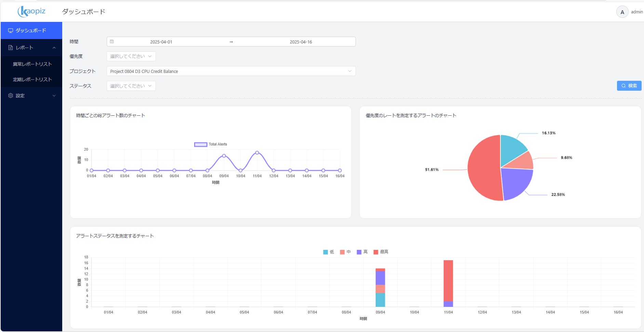Screen dimensions: 644x332
Task: Open the 優先度 dropdown
Action: click(x=131, y=56)
